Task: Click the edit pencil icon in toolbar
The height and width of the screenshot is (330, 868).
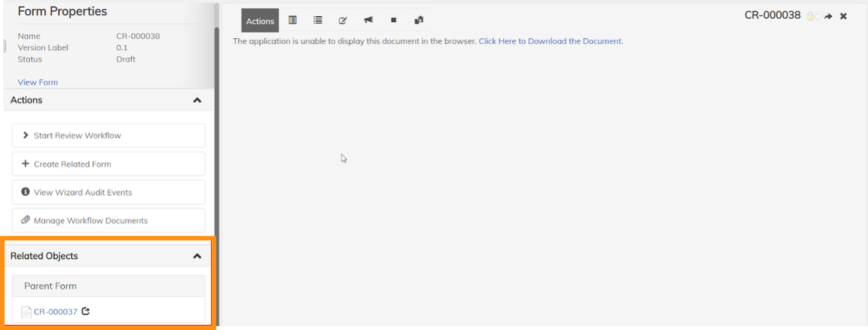Action: [342, 21]
